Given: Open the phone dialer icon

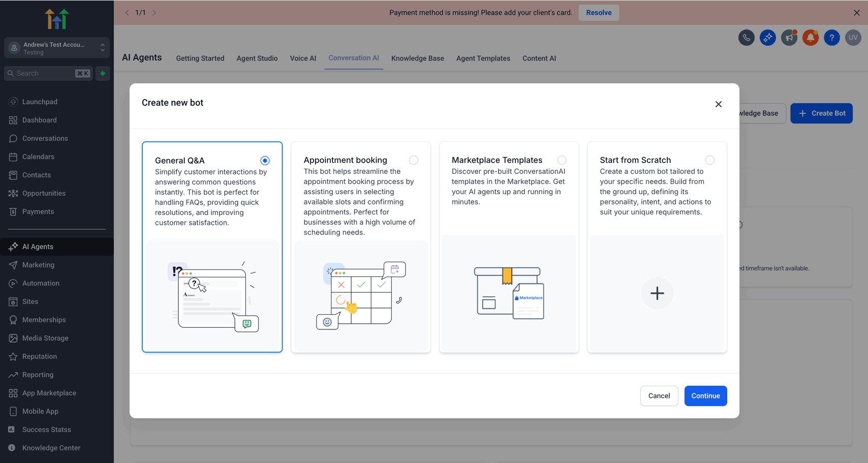Looking at the screenshot, I should click(x=746, y=38).
